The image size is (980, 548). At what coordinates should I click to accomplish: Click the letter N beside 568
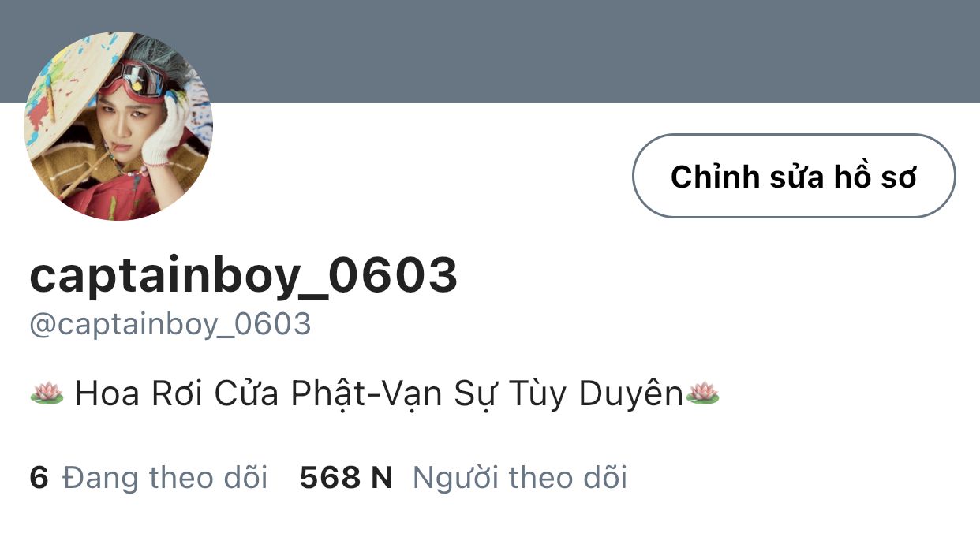(382, 478)
